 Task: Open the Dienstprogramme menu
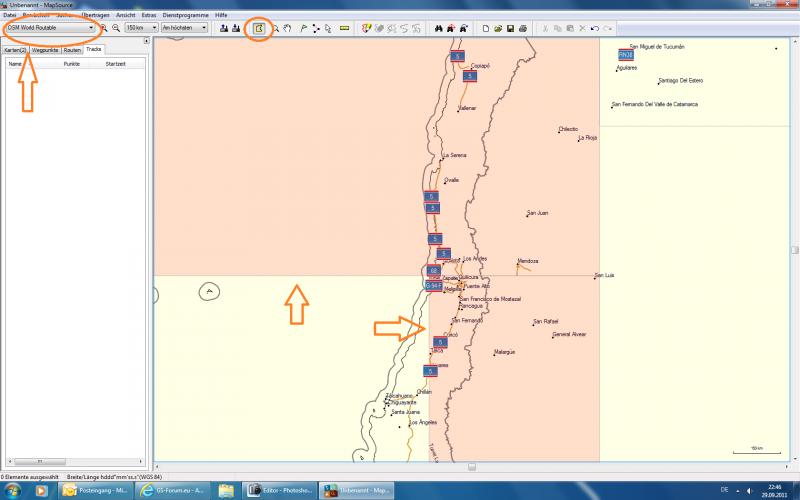click(186, 16)
